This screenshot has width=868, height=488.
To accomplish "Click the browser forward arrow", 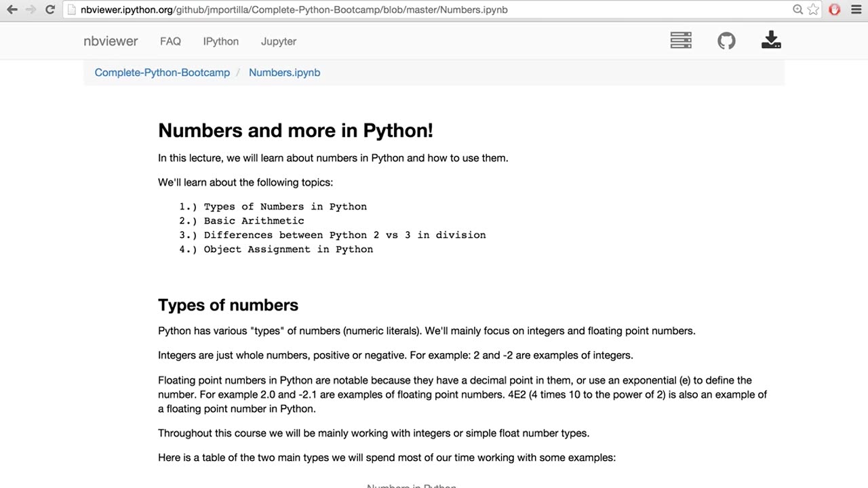I will point(31,9).
